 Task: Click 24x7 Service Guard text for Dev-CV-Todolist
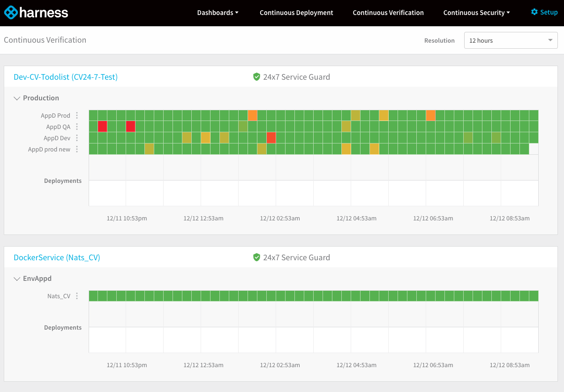click(x=296, y=77)
